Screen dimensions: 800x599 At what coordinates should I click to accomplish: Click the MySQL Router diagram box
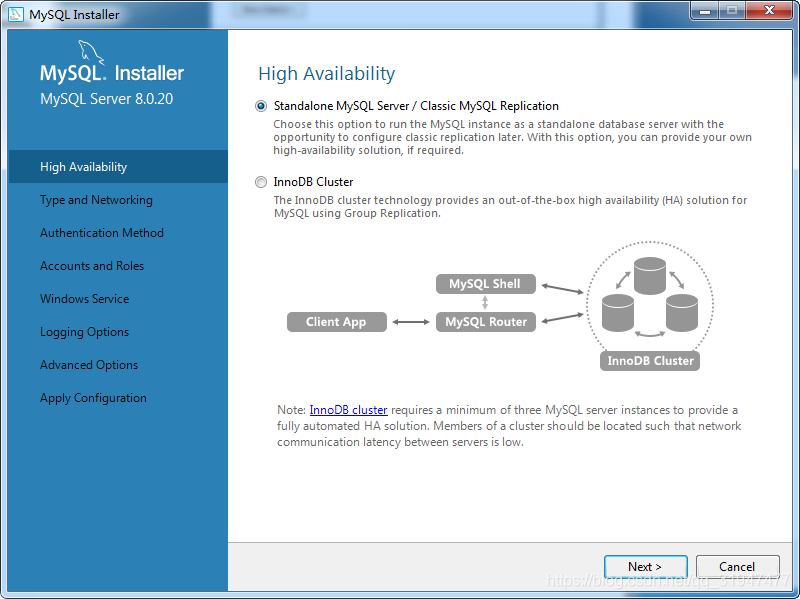point(486,322)
